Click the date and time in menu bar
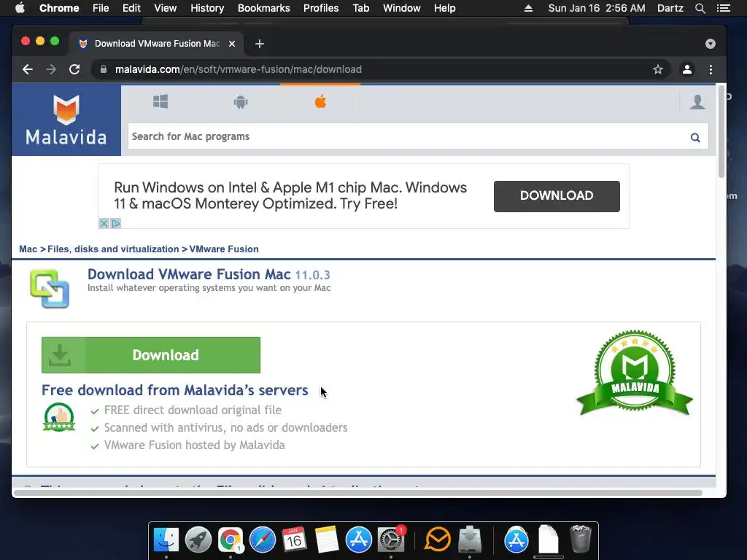This screenshot has width=747, height=560. (597, 8)
